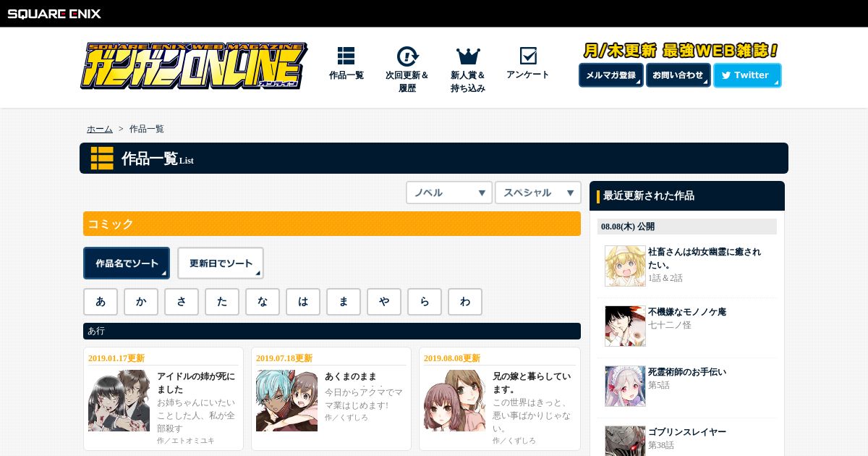Screen dimensions: 868x456
Task: Jump to ま row filter
Action: tap(344, 302)
